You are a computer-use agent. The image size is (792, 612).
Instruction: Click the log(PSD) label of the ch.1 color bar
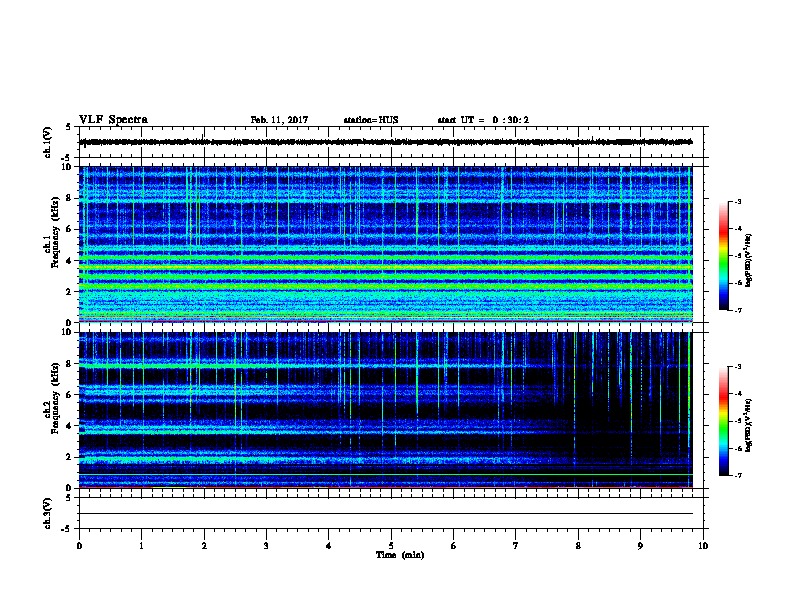tap(749, 260)
